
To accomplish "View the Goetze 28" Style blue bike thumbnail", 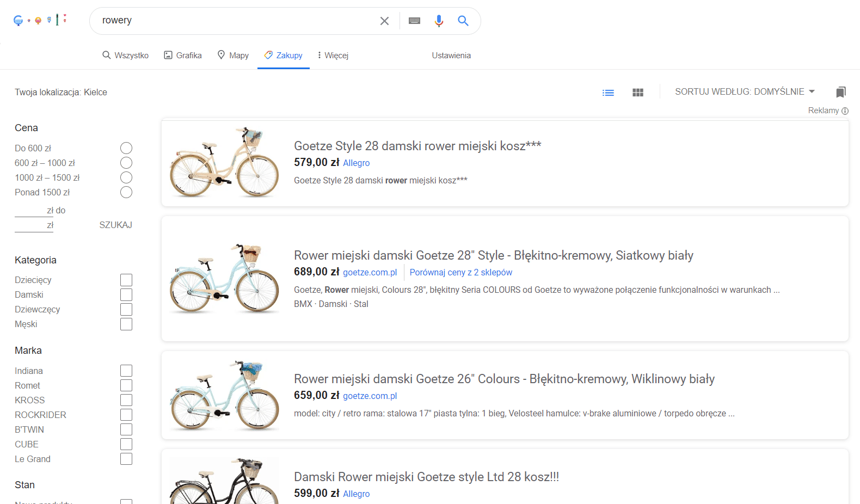I will tap(224, 279).
